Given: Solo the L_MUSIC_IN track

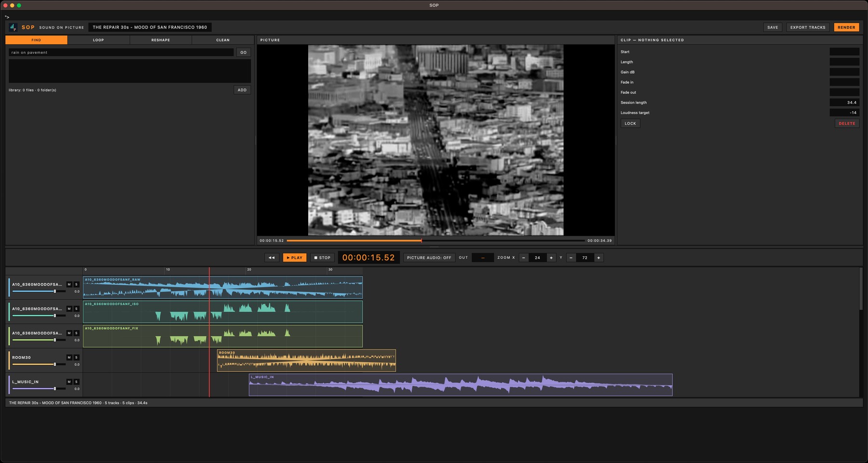Looking at the screenshot, I should click(76, 382).
